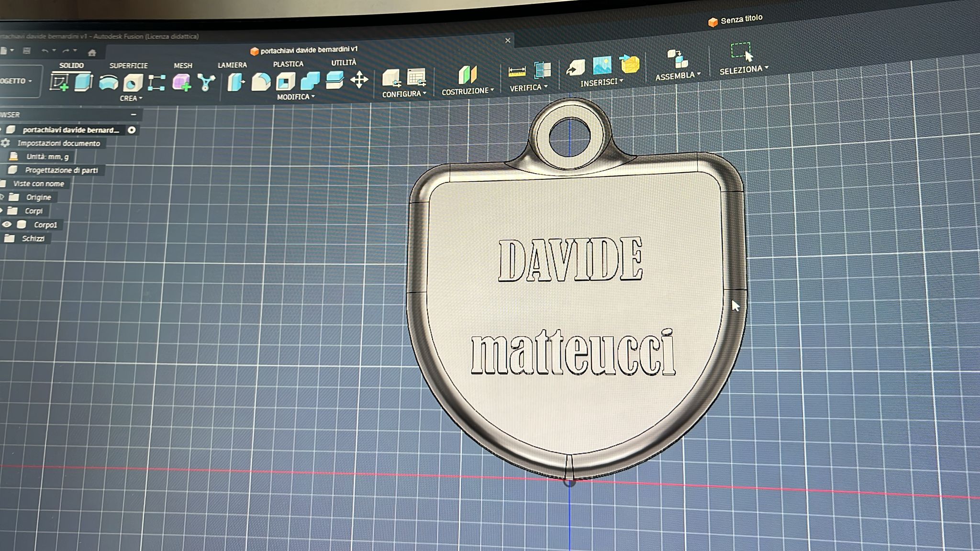
Task: Expand the INSERISCI dropdown
Action: (x=601, y=82)
